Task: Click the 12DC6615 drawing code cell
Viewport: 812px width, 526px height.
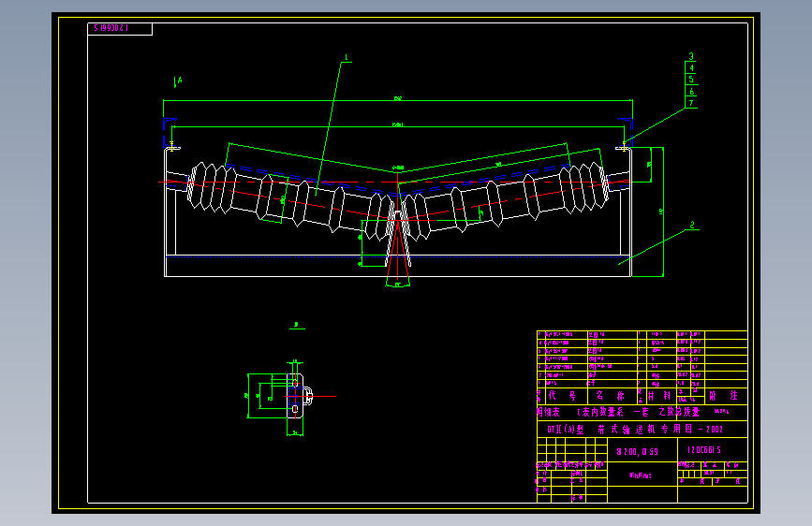Action: [704, 450]
